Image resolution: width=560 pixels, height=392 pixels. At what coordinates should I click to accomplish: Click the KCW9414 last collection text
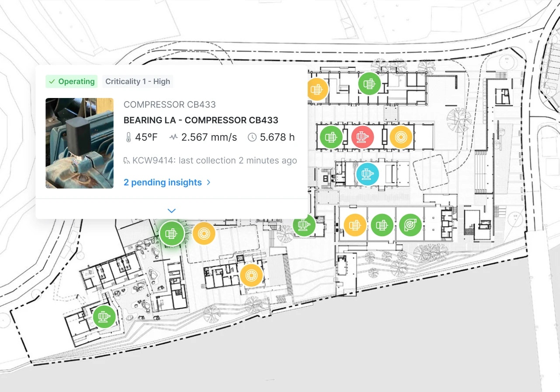pyautogui.click(x=214, y=161)
